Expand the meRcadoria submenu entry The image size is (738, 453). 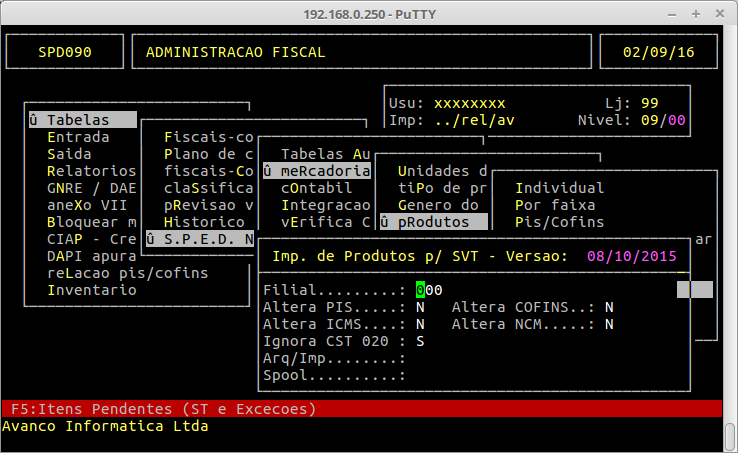coord(316,171)
